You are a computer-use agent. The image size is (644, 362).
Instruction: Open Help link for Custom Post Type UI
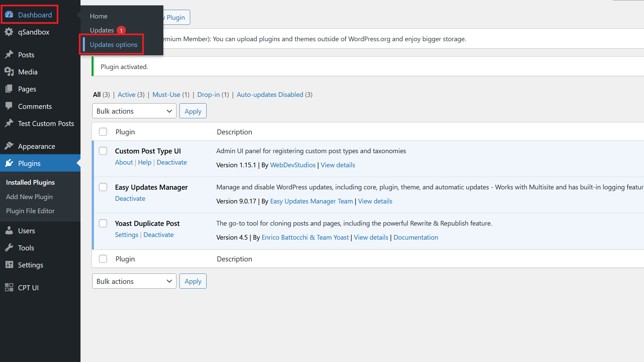coord(145,162)
